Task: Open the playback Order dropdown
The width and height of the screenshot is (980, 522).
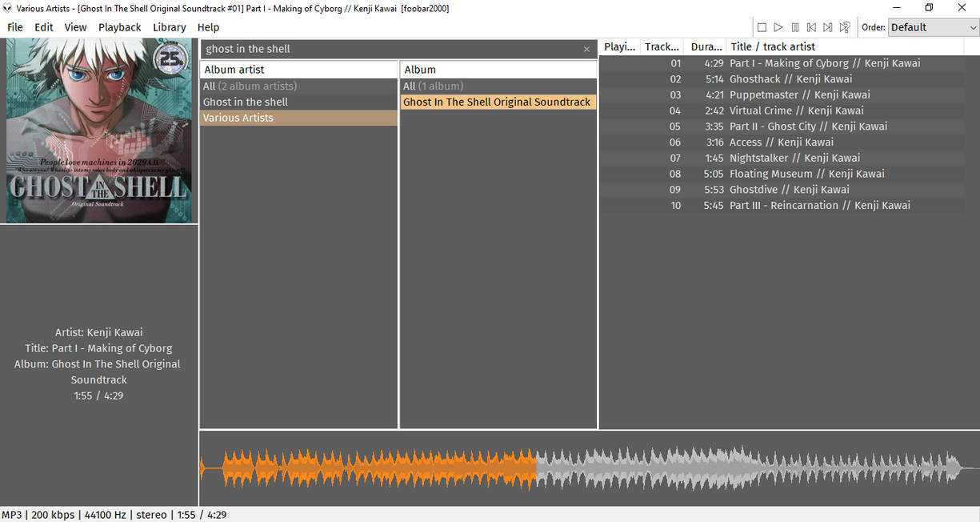Action: 934,27
